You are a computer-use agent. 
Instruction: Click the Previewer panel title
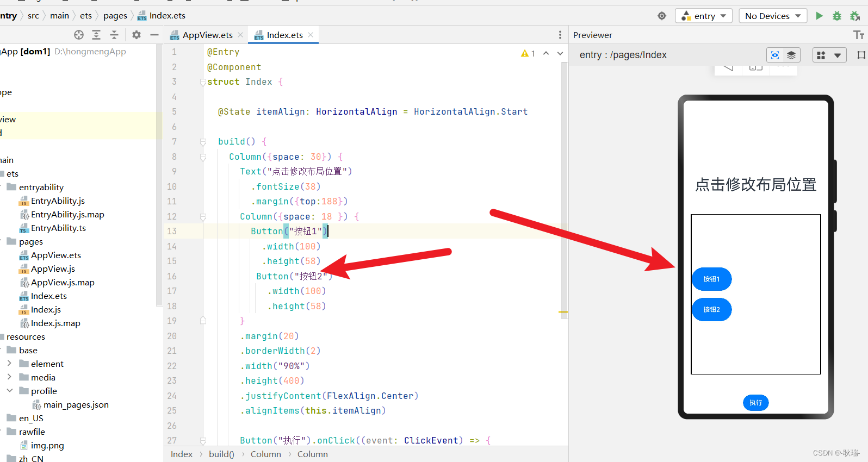tap(592, 35)
